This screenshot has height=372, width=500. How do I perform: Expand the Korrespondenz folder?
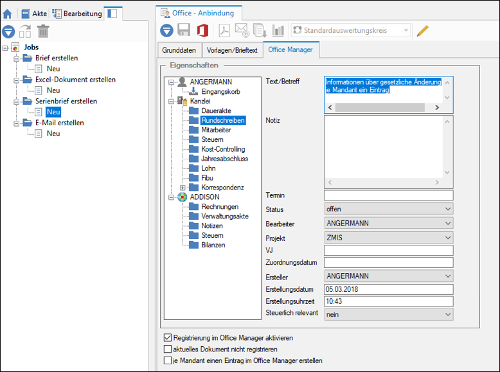click(182, 188)
